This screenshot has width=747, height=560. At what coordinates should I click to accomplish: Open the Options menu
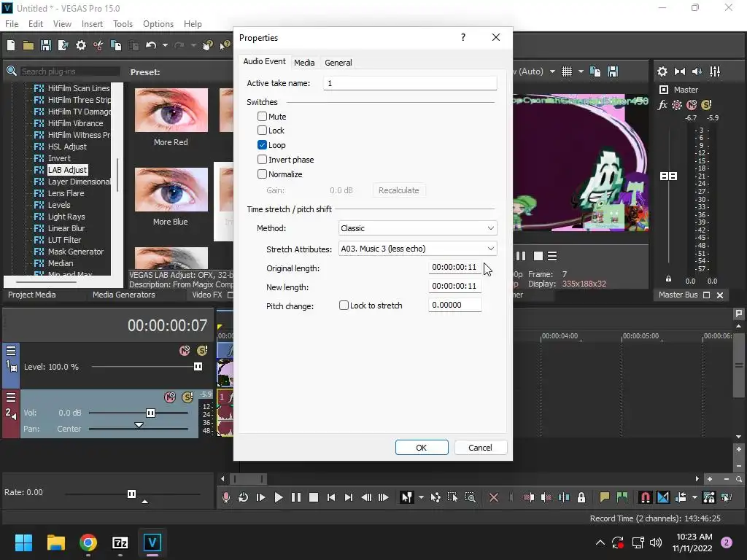click(158, 24)
